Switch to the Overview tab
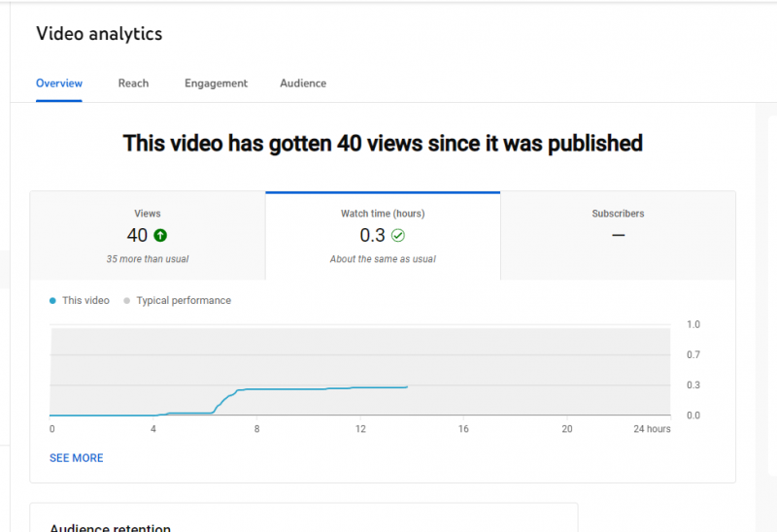Screen dimensions: 777x532 (59, 83)
